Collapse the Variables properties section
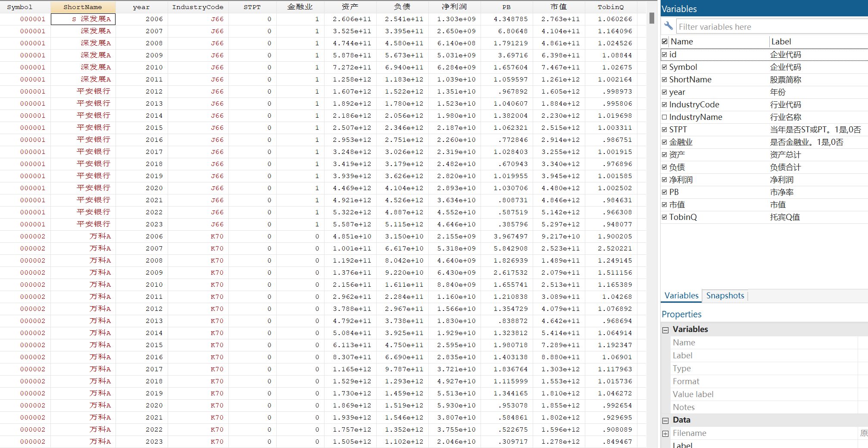 pyautogui.click(x=665, y=330)
